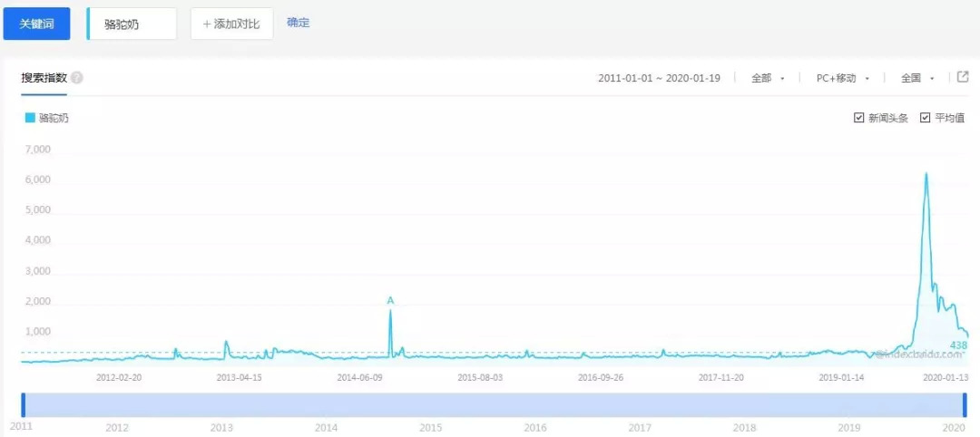The width and height of the screenshot is (980, 437).
Task: Expand the PC+移动 device dropdown
Action: pyautogui.click(x=842, y=78)
